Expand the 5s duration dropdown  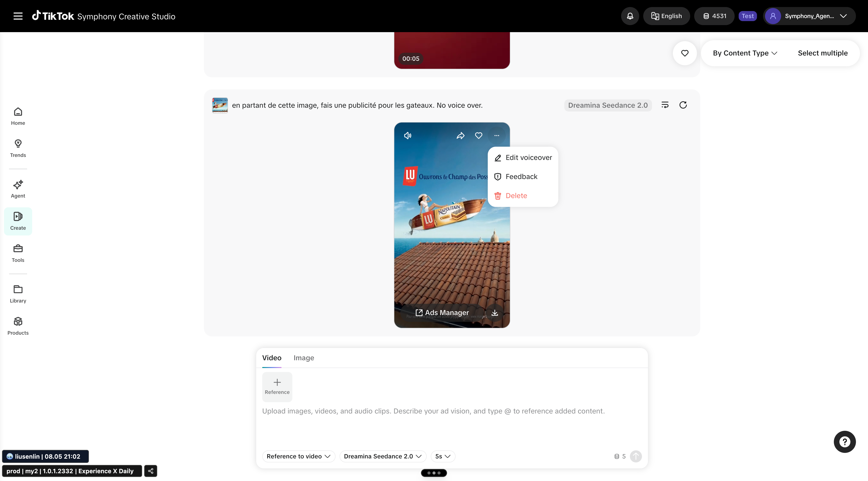pyautogui.click(x=443, y=456)
